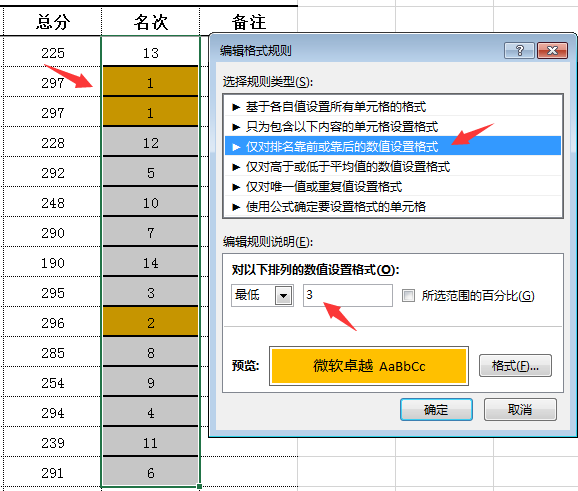
Task: Select rule 基于各自值设置所有单元格的格式
Action: (x=393, y=107)
